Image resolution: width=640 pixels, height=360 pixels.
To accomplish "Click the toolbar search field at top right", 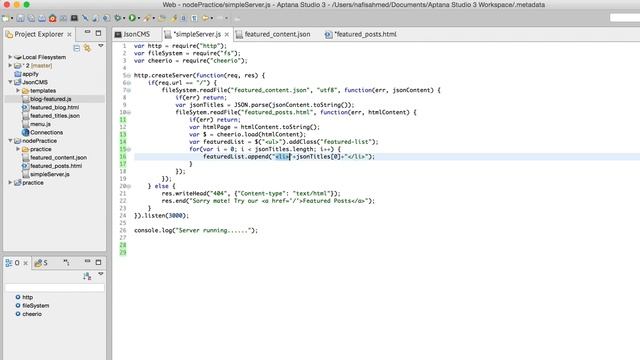I will click(x=624, y=18).
